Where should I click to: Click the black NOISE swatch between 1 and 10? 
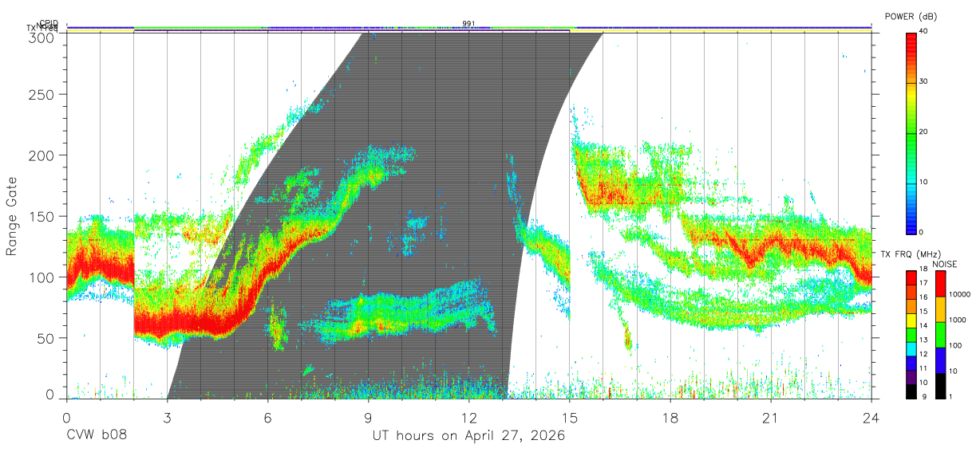[939, 385]
